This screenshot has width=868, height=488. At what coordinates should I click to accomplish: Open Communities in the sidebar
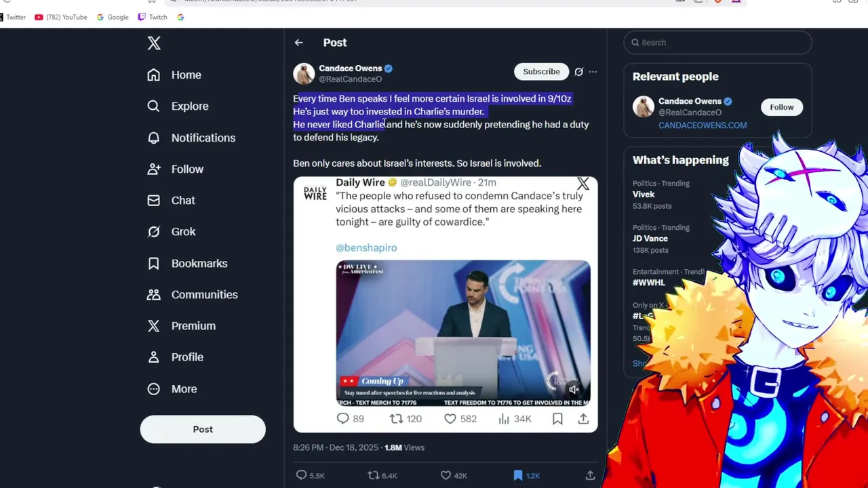[193, 294]
